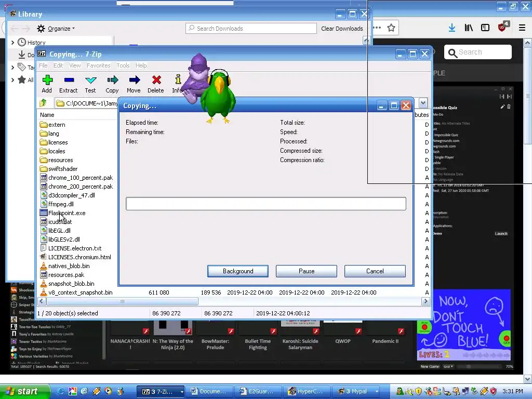Open the Tools menu in 7-Zip
This screenshot has height=399, width=532.
pos(123,65)
